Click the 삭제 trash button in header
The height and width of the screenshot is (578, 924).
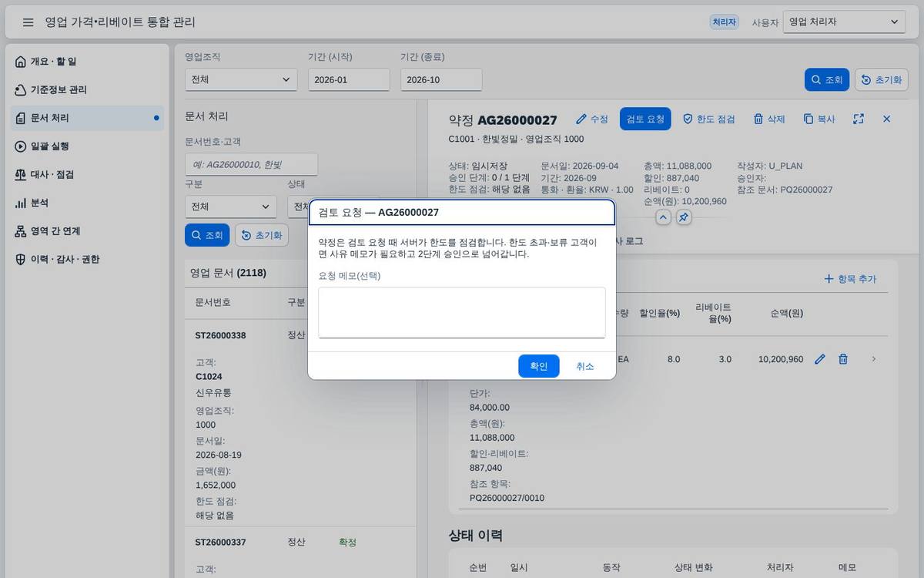[x=768, y=119]
